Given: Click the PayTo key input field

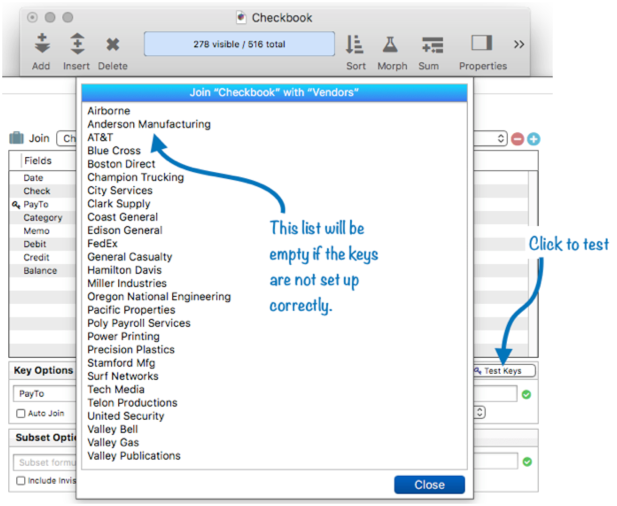Looking at the screenshot, I should coord(45,394).
